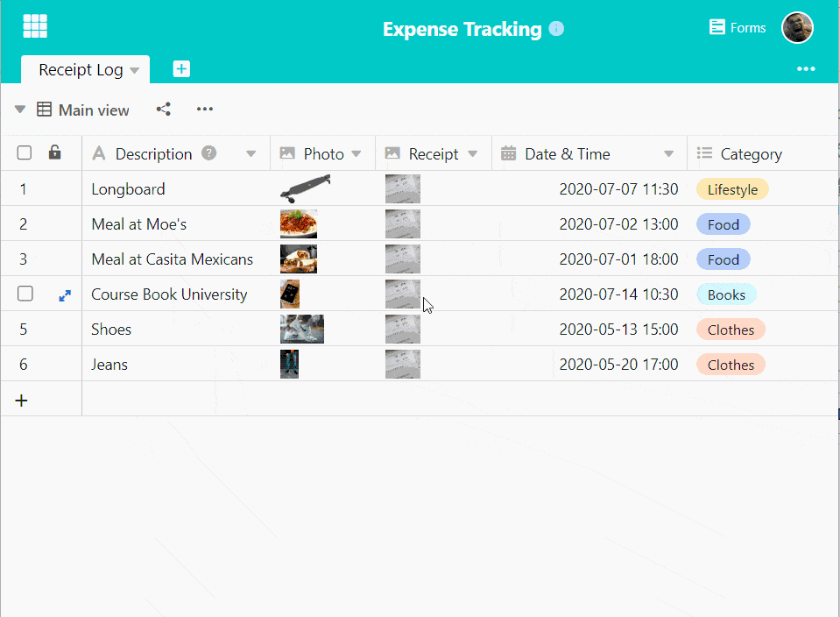The width and height of the screenshot is (840, 617).
Task: Click the Description column help icon
Action: (x=208, y=153)
